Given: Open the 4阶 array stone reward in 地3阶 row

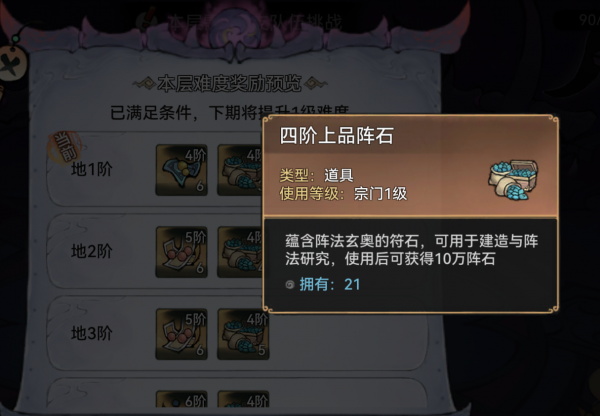Looking at the screenshot, I should [x=243, y=334].
